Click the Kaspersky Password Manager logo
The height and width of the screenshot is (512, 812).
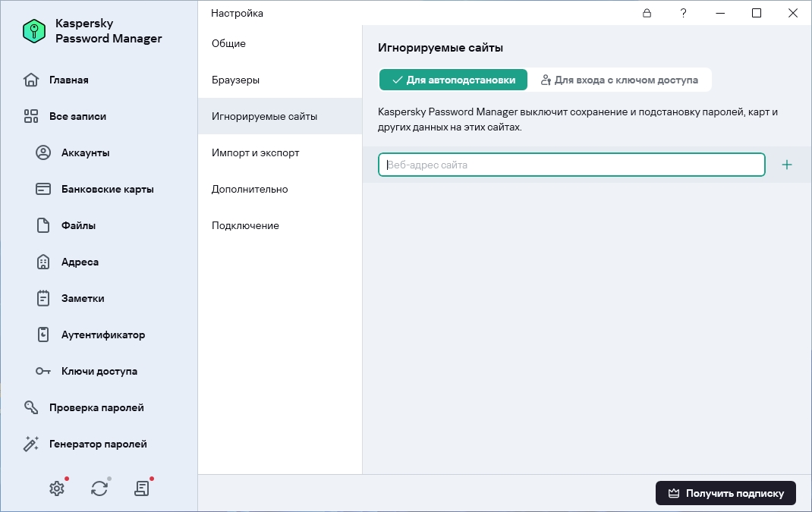tap(34, 31)
